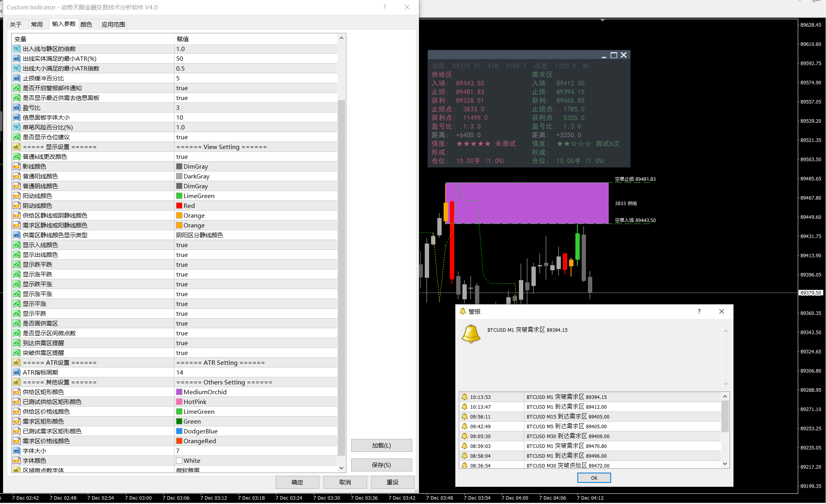Image resolution: width=826 pixels, height=504 pixels.
Task: Click the icon beside 是否画供需区 row
Action: (x=16, y=323)
